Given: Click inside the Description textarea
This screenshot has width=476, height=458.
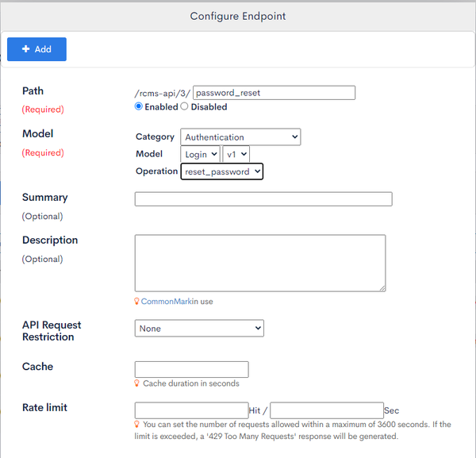Looking at the screenshot, I should (x=260, y=263).
